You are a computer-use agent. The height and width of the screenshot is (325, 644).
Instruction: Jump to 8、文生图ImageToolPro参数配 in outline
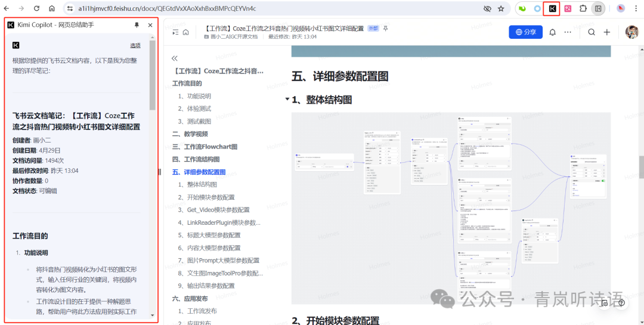point(221,273)
